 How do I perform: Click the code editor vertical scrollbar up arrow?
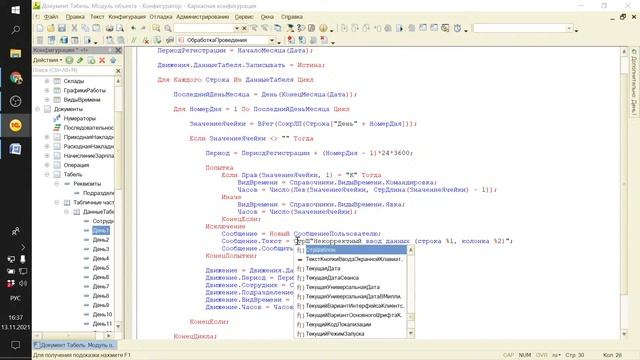point(624,51)
